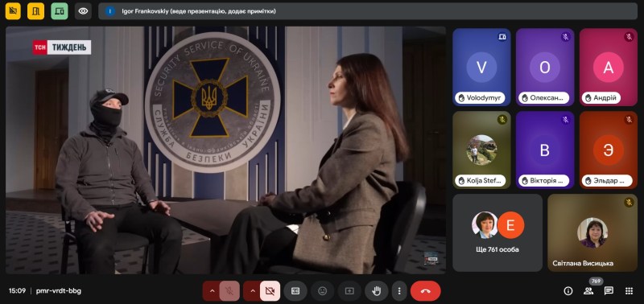Toggle the eye visibility icon at top

tap(83, 11)
